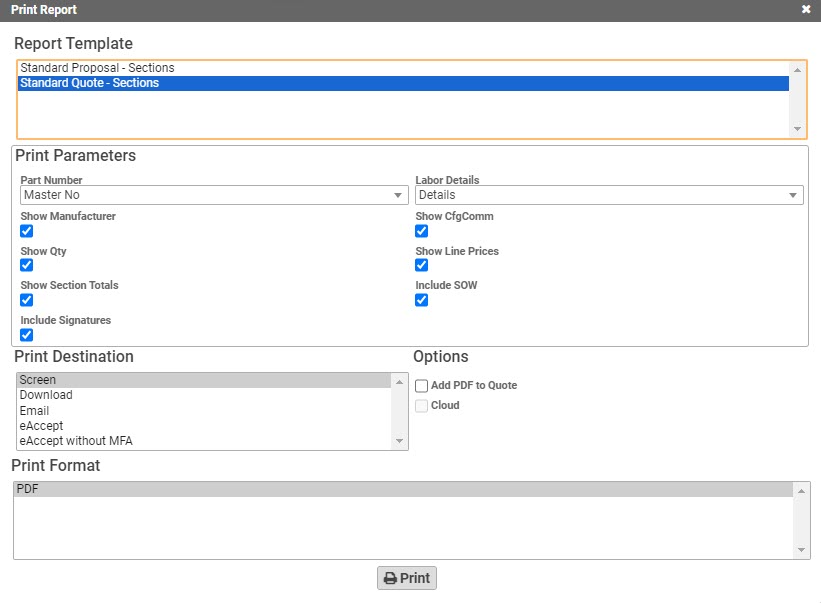Screen dimensions: 821x603
Task: Disable the Include SOW checkbox
Action: [422, 300]
